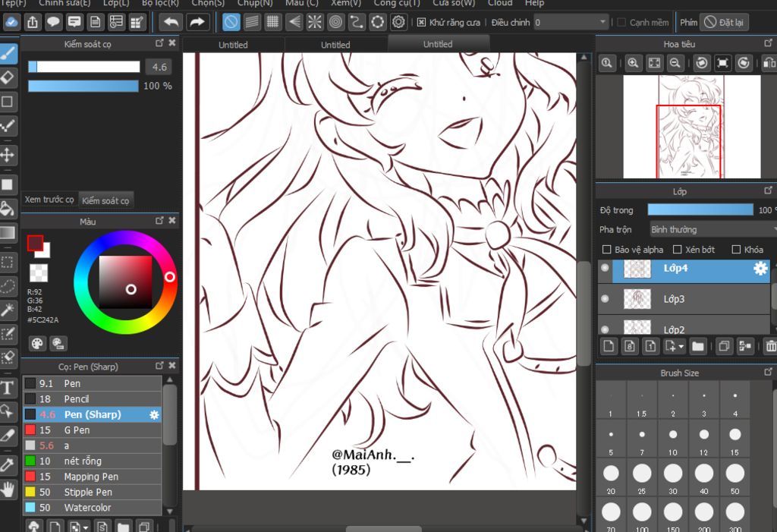This screenshot has width=777, height=532.
Task: Select the Text tool
Action: pos(8,388)
